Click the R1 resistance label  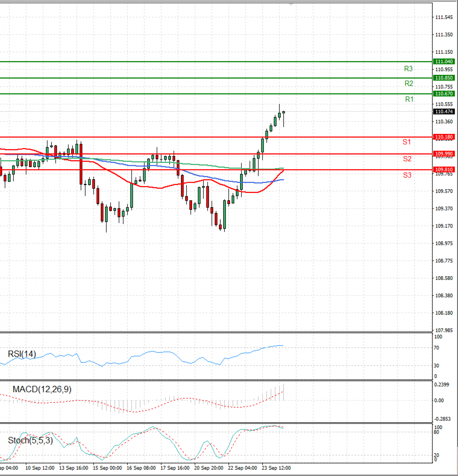(409, 99)
